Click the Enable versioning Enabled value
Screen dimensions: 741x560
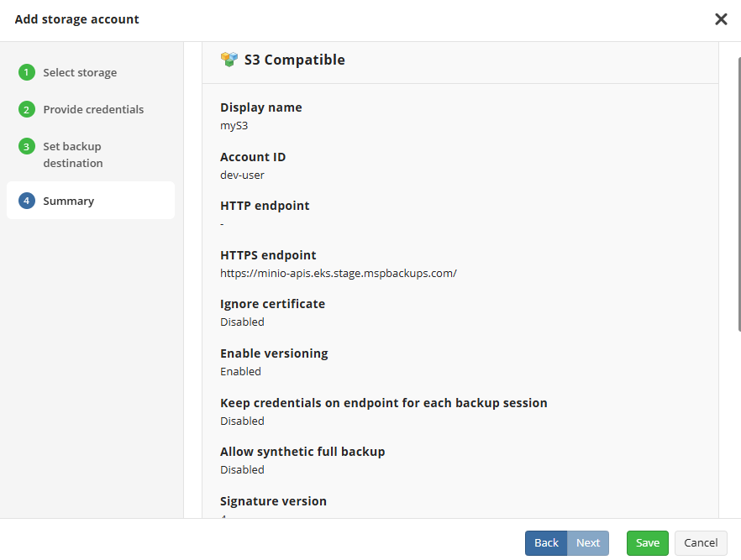click(240, 371)
